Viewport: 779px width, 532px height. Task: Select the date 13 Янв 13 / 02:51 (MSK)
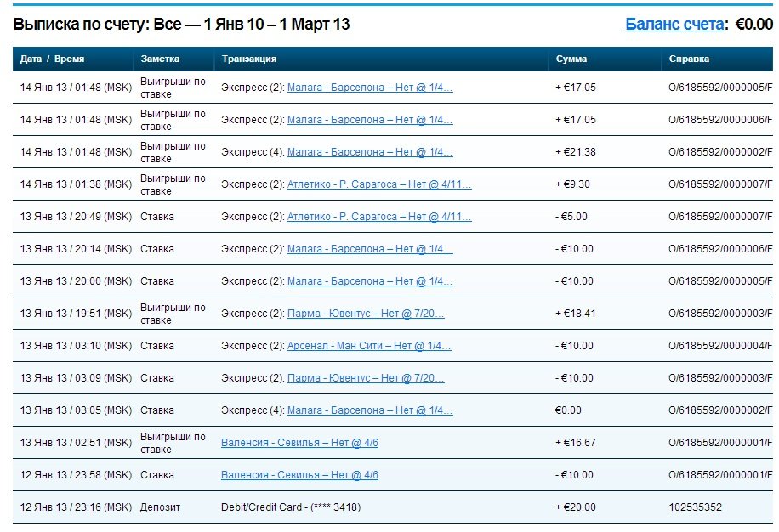pyautogui.click(x=76, y=442)
